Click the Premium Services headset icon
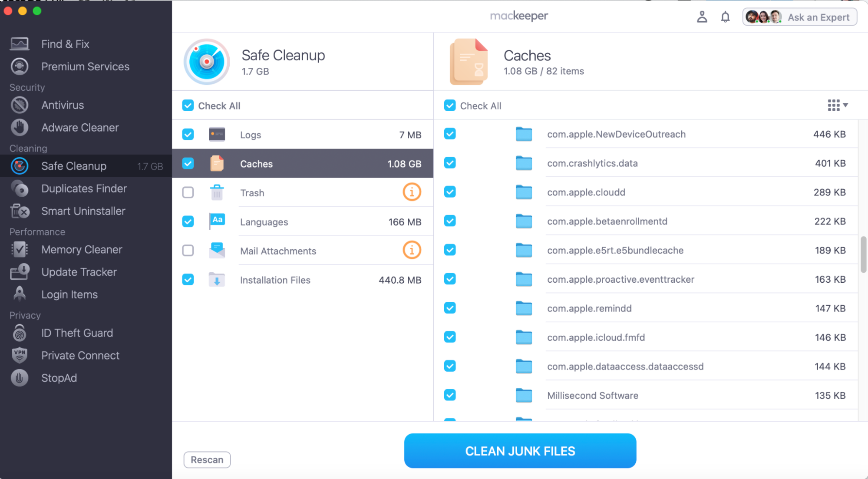 click(x=20, y=66)
